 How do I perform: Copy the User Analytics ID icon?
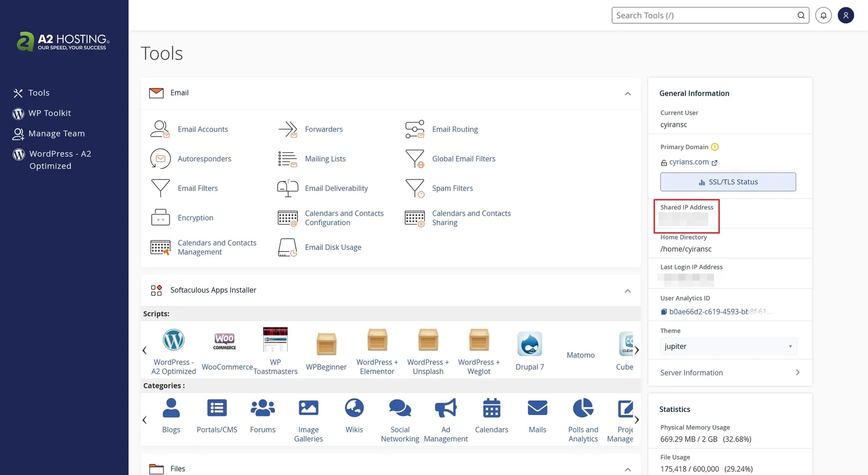point(664,312)
